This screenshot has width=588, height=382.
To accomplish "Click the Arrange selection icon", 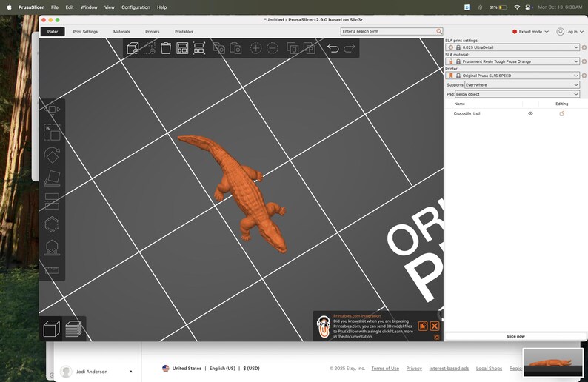I will (198, 48).
